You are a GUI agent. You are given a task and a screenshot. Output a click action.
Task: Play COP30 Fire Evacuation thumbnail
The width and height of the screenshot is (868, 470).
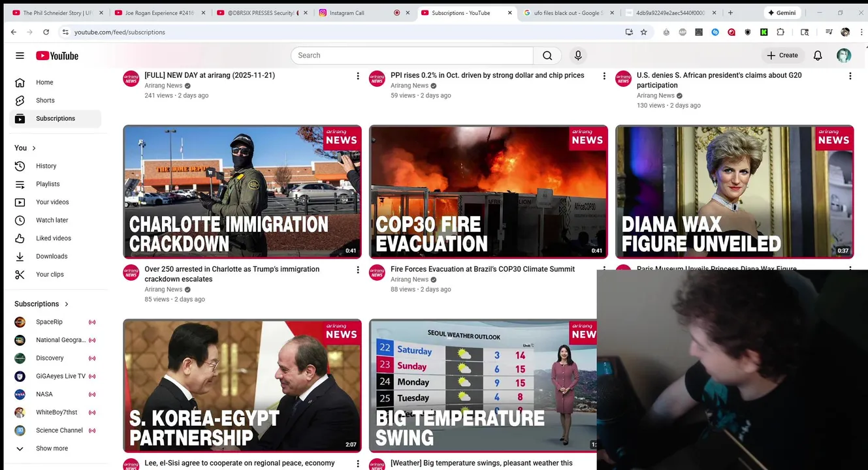click(x=489, y=192)
